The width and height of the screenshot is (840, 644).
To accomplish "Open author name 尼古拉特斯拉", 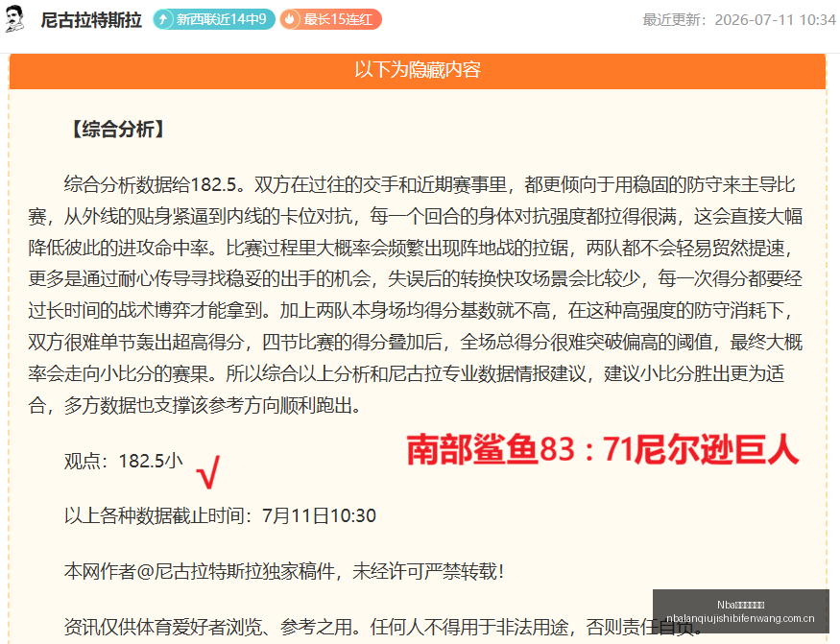I will point(91,20).
